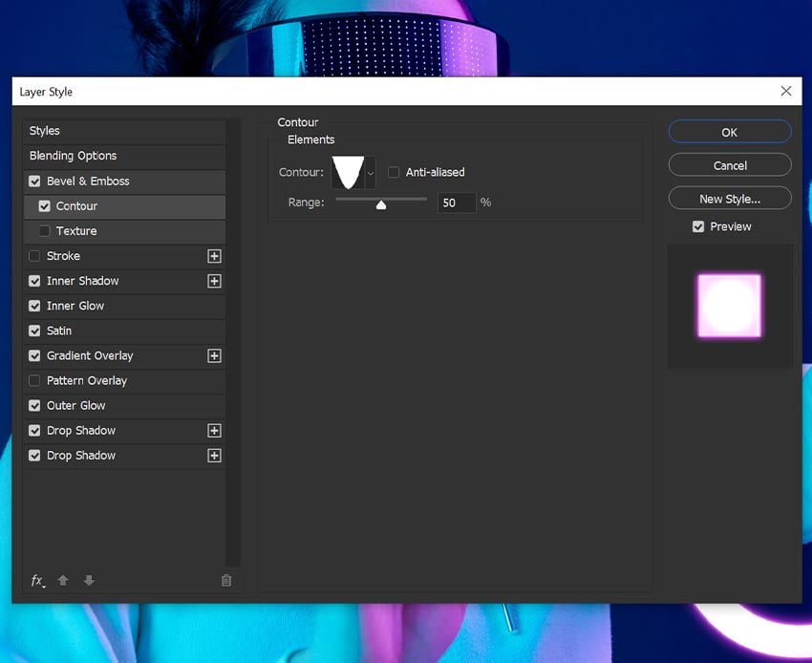Click the Range slider handle
The width and height of the screenshot is (812, 663).
click(381, 205)
